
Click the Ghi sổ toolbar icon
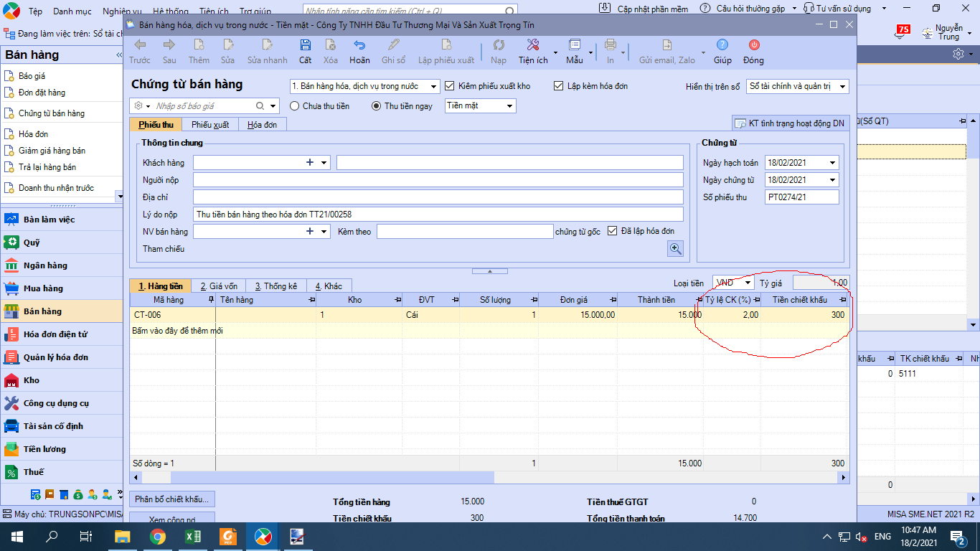393,44
